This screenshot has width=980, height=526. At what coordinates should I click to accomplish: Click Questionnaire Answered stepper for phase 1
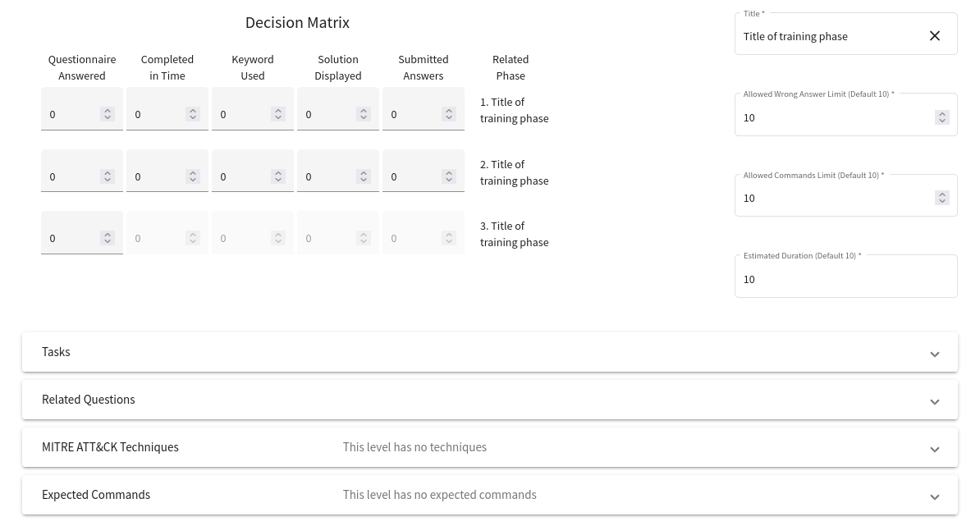point(108,114)
